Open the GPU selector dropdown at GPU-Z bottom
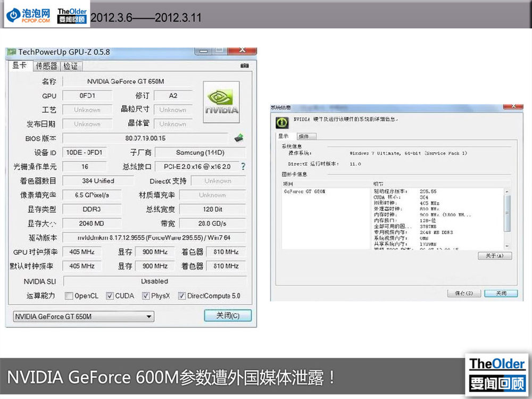Image resolution: width=532 pixels, height=399 pixels. pos(84,317)
